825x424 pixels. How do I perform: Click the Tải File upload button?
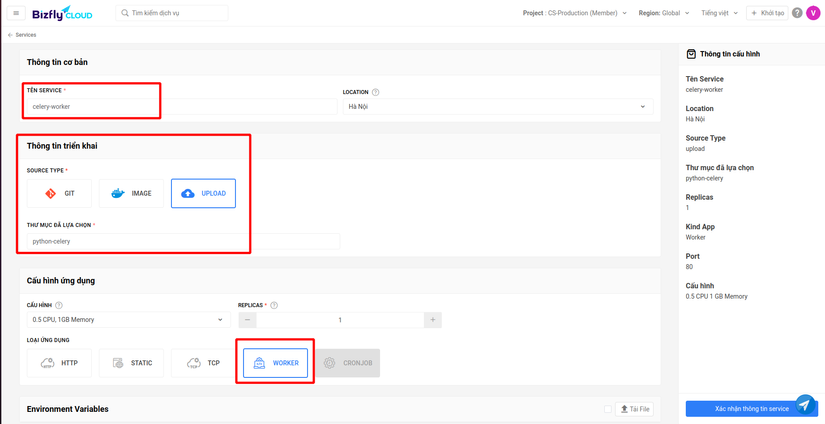pos(634,409)
